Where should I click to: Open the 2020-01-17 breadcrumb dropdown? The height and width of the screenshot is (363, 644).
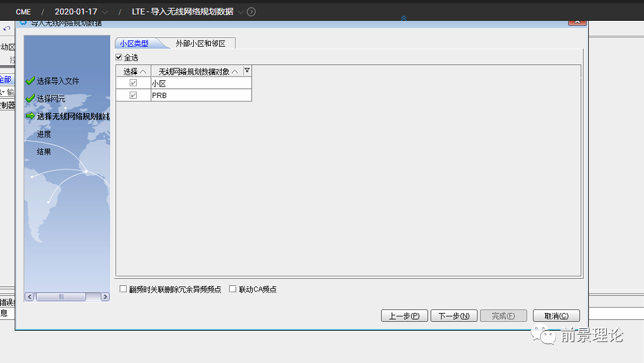(x=104, y=12)
